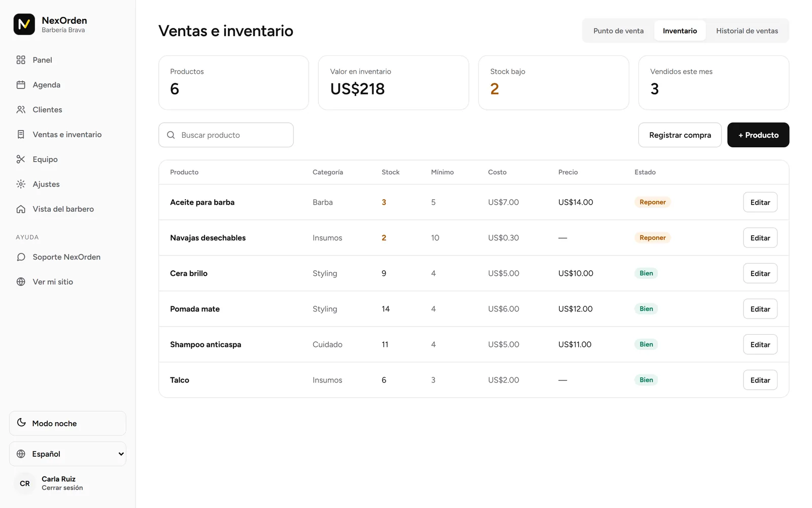Edit the Navajas desechables row
812x508 pixels.
click(760, 238)
